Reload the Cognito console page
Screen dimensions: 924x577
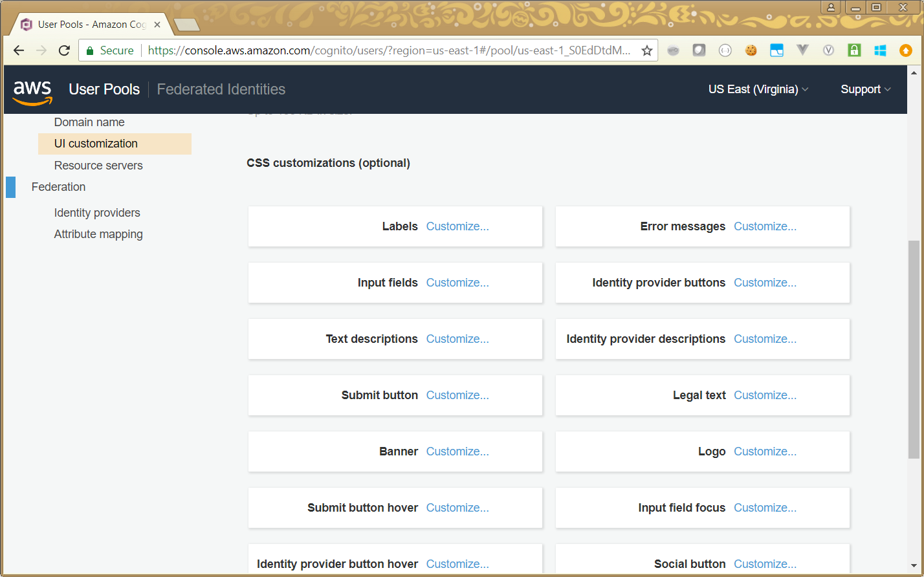pos(64,50)
